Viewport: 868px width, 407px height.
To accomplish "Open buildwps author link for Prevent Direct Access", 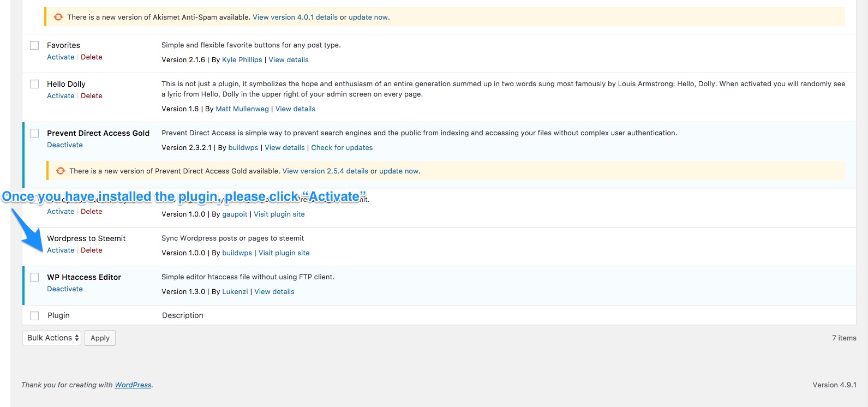I will pyautogui.click(x=243, y=147).
